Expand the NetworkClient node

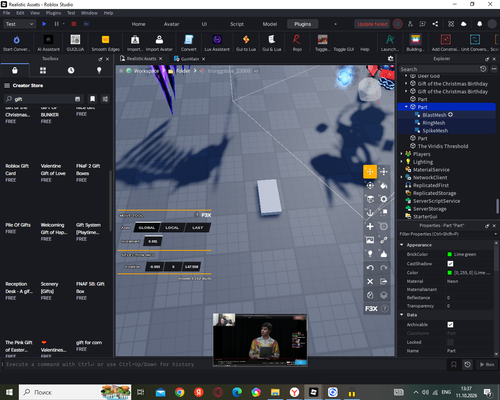click(401, 177)
